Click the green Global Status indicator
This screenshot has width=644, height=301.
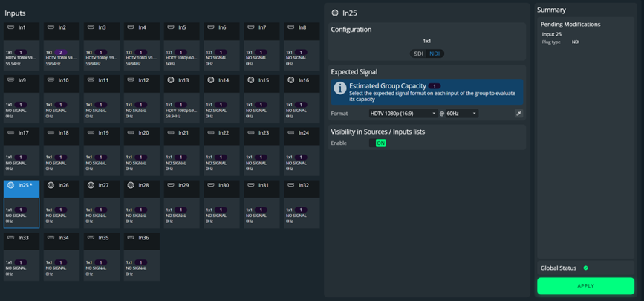[x=585, y=268]
